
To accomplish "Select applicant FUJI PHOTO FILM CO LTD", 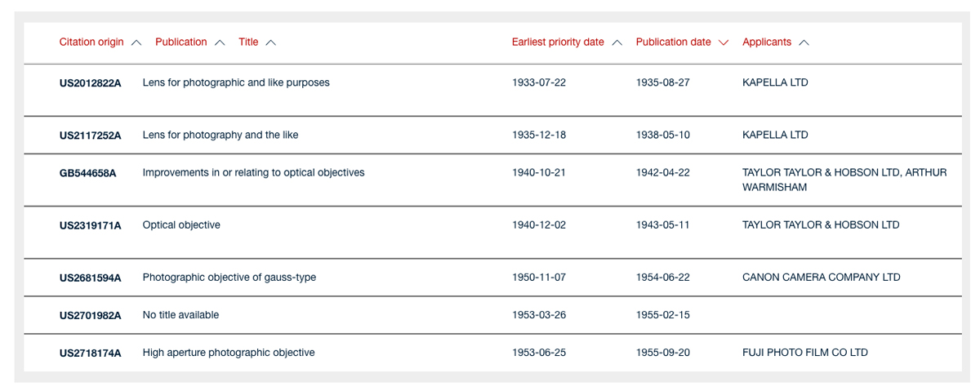I will 805,352.
